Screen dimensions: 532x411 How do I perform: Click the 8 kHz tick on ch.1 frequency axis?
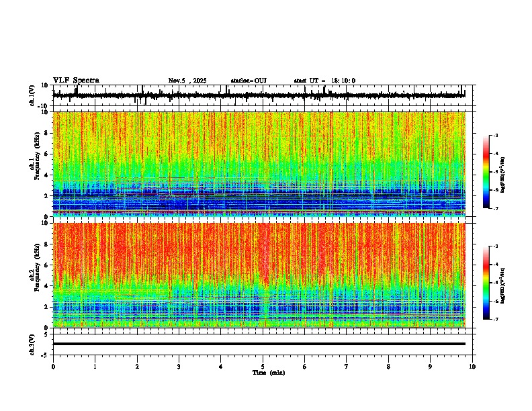coord(47,133)
